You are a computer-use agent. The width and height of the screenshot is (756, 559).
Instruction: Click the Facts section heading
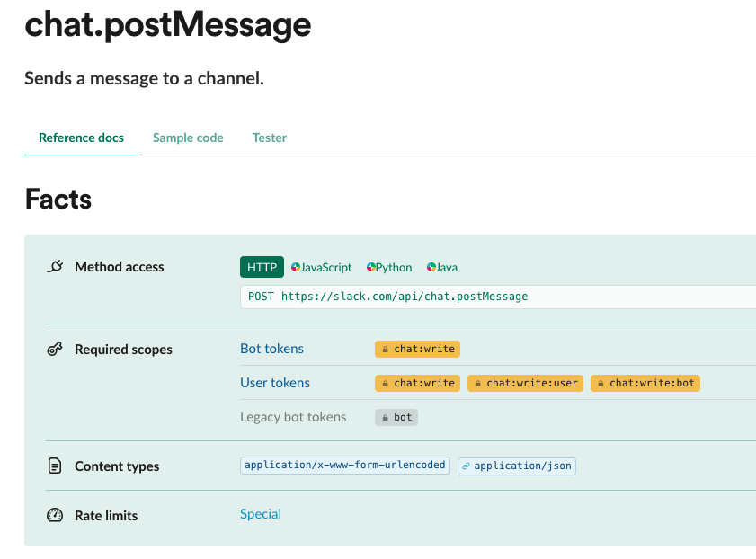(x=58, y=199)
